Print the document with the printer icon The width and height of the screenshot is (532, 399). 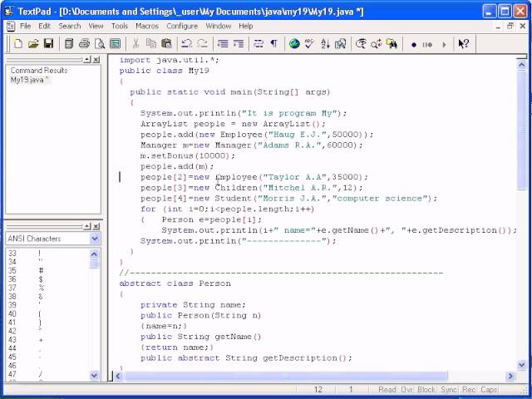point(84,44)
